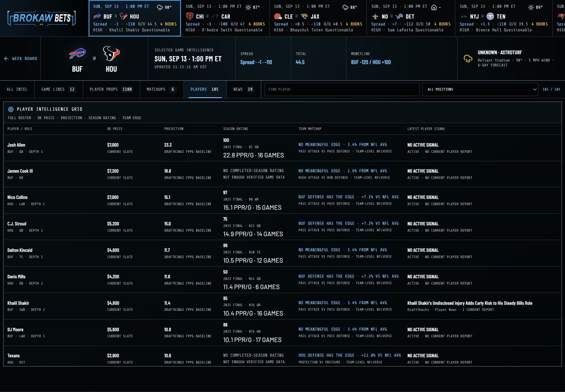Click the Buffalo Bills logo in game header
Image resolution: width=565 pixels, height=392 pixels.
tap(77, 54)
